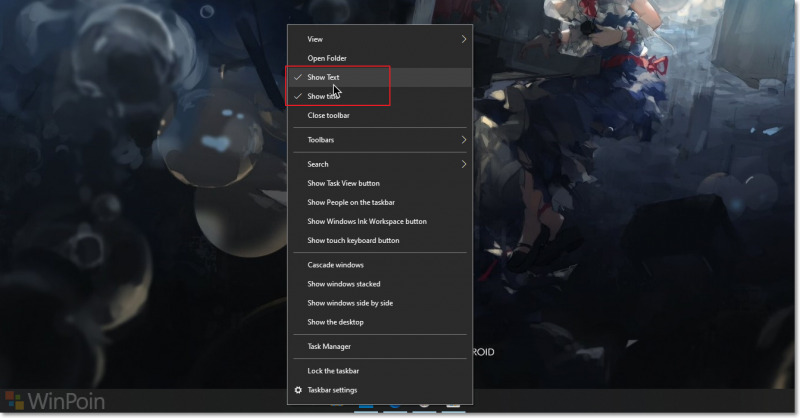Pick Show windows side by side

point(380,303)
